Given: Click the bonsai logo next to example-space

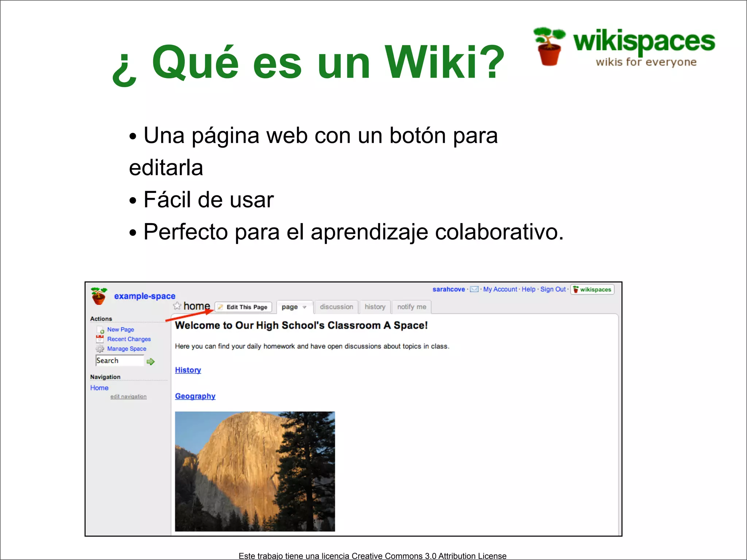Looking at the screenshot, I should [99, 296].
